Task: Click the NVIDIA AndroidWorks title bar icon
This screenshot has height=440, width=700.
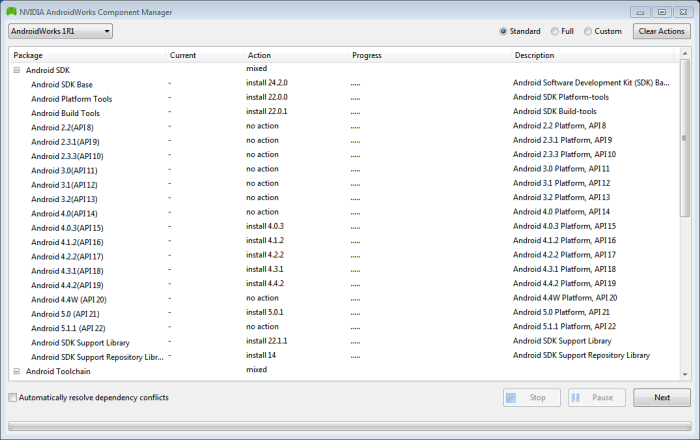Action: pyautogui.click(x=12, y=12)
